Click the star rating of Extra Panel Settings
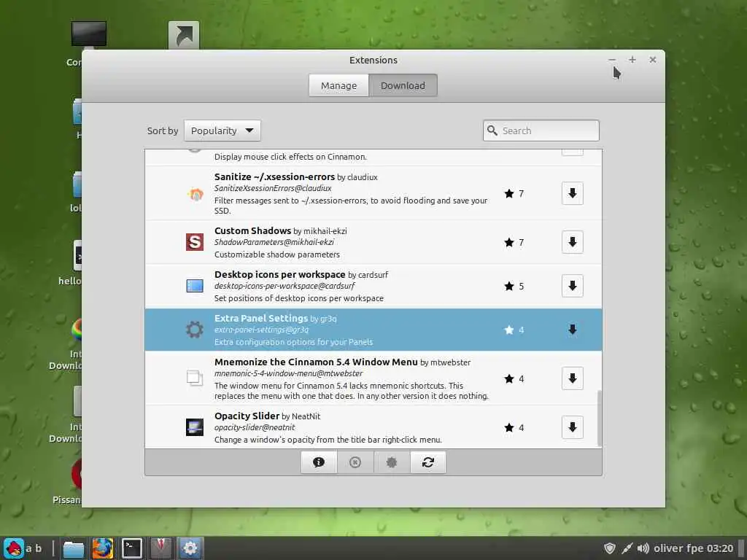This screenshot has height=560, width=747. click(x=514, y=330)
